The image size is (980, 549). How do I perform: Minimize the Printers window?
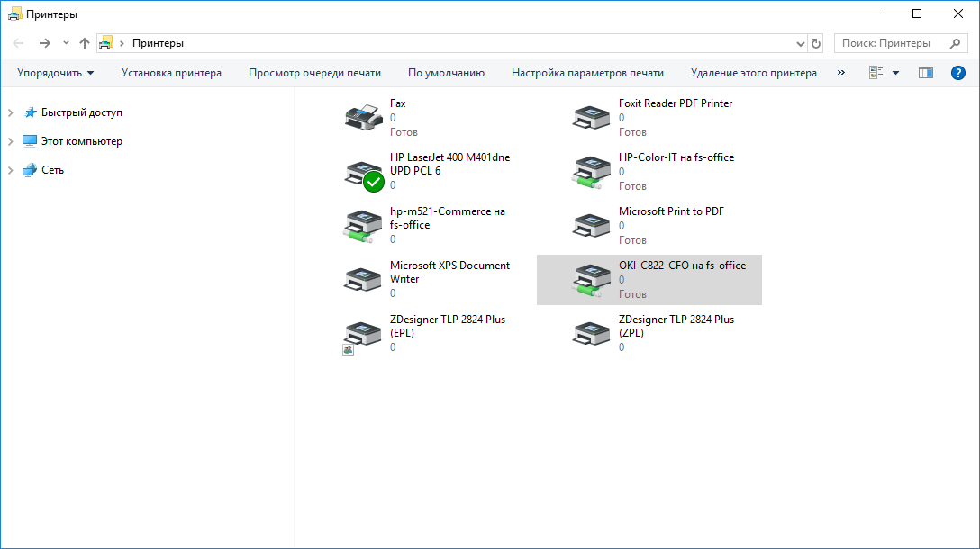(876, 13)
